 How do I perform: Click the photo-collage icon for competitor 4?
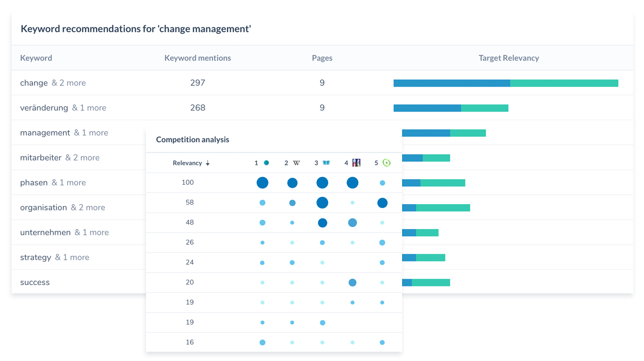point(356,162)
